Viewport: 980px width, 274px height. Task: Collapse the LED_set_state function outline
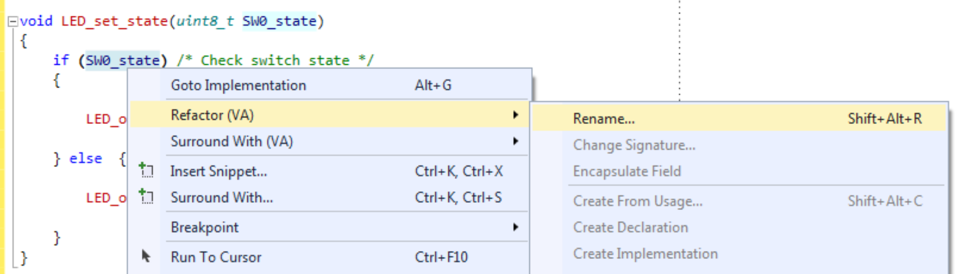point(12,22)
